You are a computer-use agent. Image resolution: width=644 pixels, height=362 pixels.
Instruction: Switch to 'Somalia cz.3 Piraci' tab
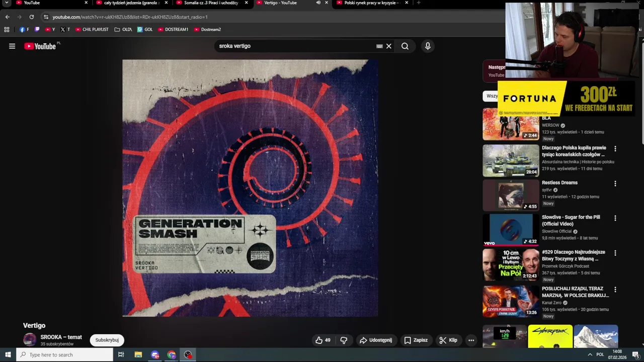pyautogui.click(x=211, y=3)
